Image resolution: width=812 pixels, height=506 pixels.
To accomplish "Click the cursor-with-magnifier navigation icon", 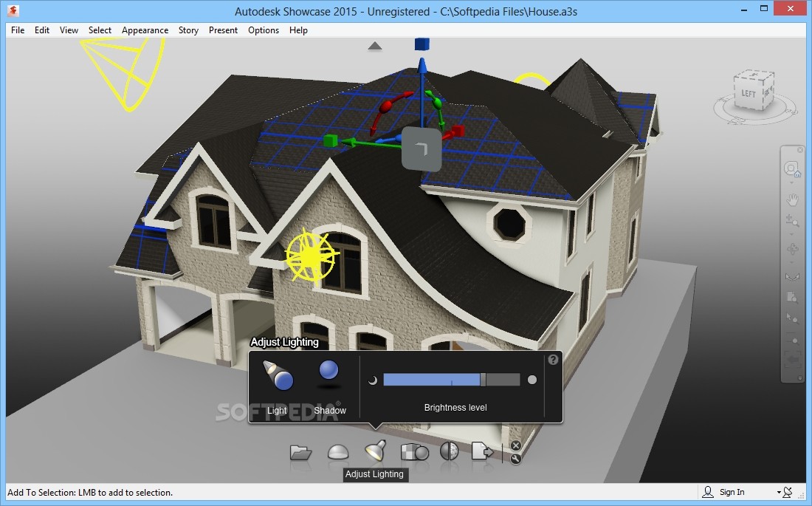I will coord(792,318).
